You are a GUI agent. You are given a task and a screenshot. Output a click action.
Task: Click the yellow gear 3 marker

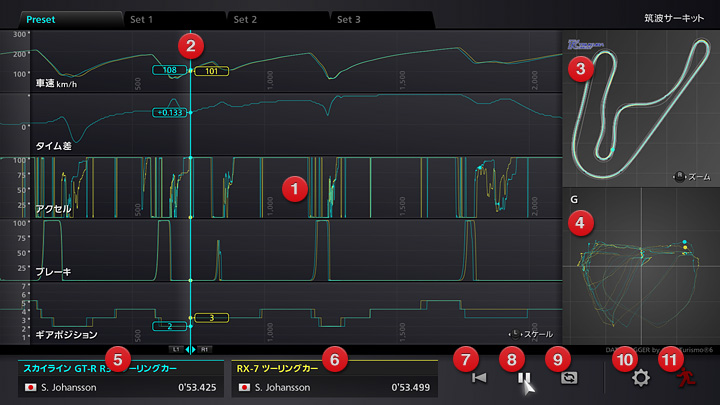211,318
